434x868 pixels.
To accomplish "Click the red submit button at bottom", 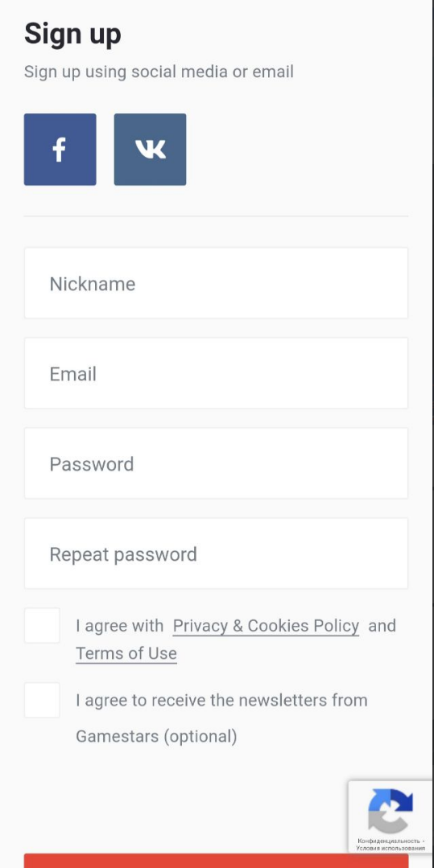I will (216, 861).
